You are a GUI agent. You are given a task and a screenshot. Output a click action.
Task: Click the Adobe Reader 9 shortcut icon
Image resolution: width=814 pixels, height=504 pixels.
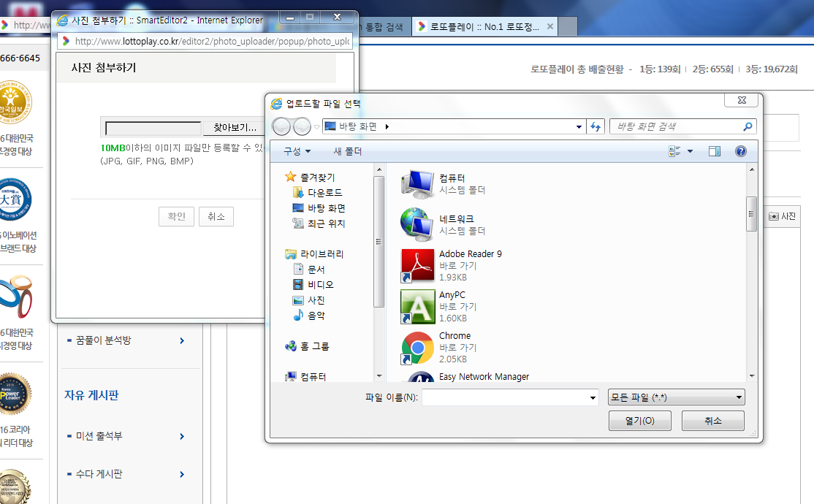click(418, 265)
